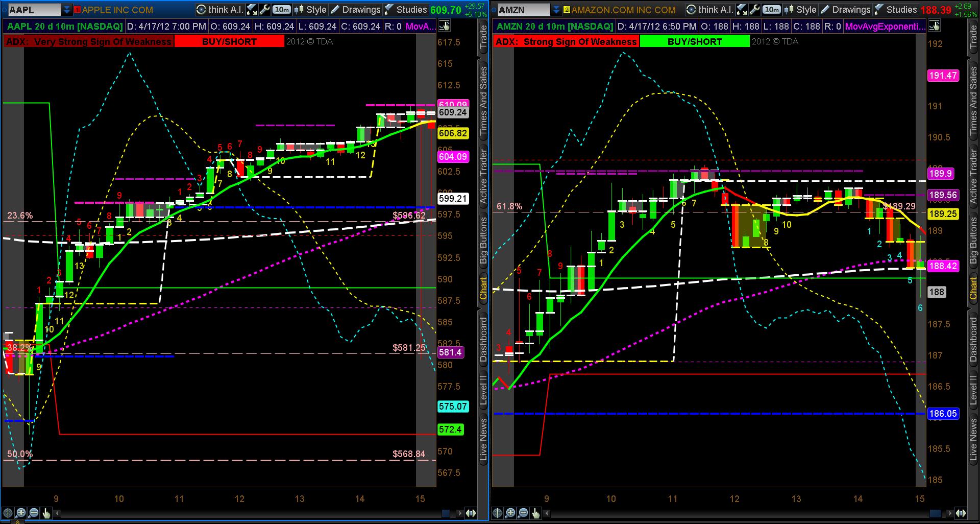The width and height of the screenshot is (980, 524).
Task: Click left scroll arrow under AAPL chart
Action: [57, 513]
